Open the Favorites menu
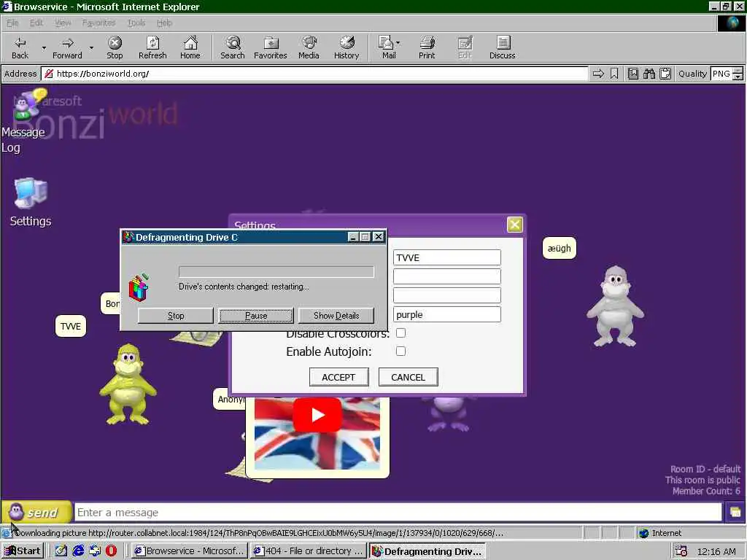747x560 pixels. pyautogui.click(x=98, y=23)
